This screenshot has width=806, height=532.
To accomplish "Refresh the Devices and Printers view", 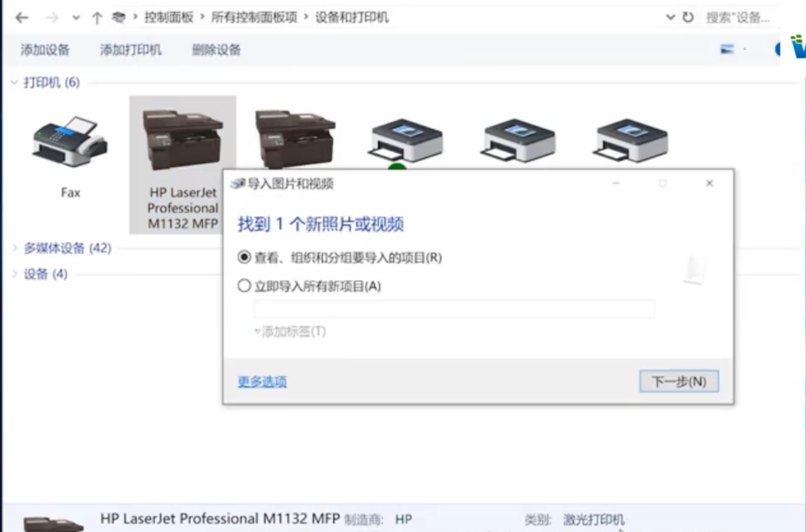I will point(688,18).
